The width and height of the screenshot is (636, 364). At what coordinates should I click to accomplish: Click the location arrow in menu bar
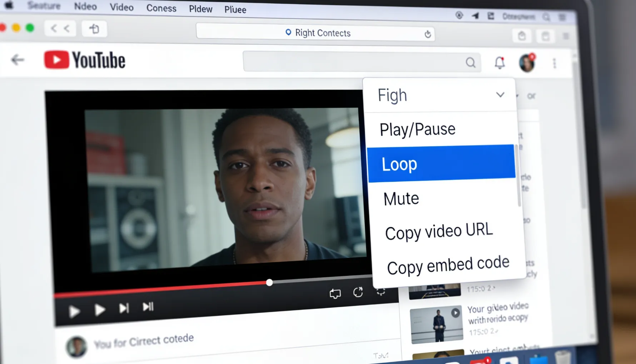tap(475, 16)
